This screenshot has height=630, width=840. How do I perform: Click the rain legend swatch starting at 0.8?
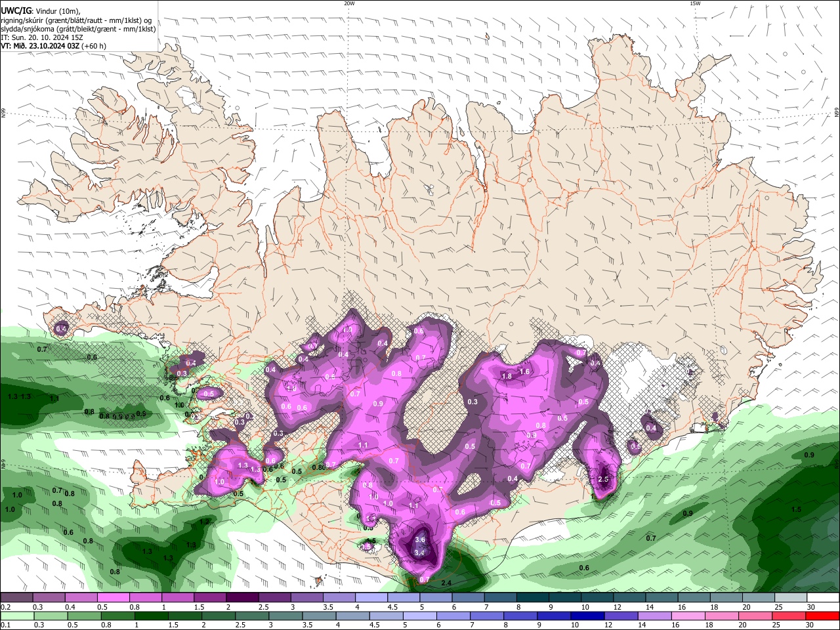(117, 616)
